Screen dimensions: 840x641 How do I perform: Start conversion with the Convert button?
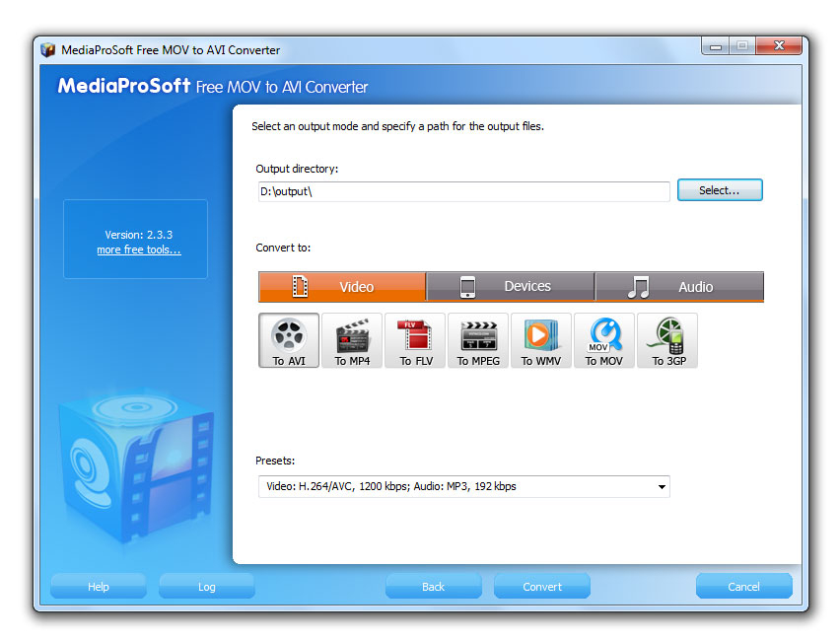pyautogui.click(x=542, y=587)
